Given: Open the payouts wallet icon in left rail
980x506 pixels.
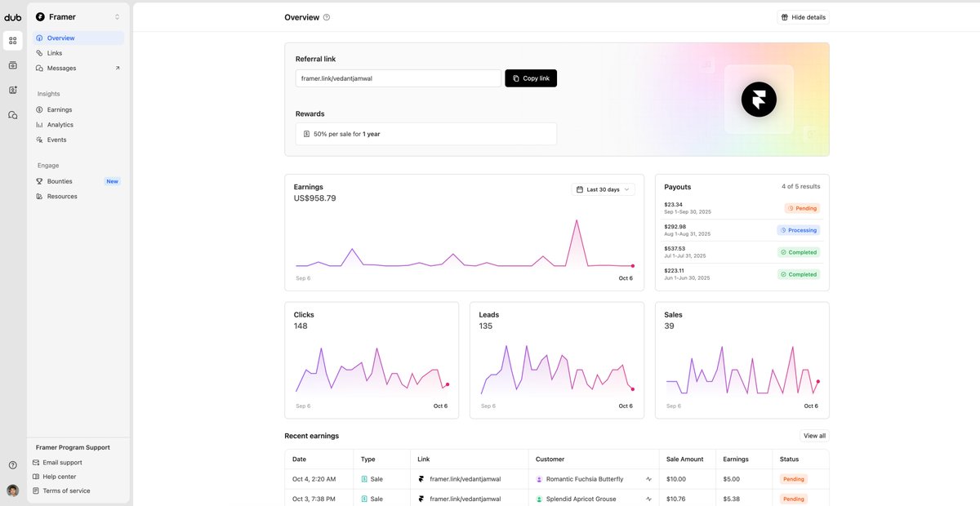Looking at the screenshot, I should [12, 65].
